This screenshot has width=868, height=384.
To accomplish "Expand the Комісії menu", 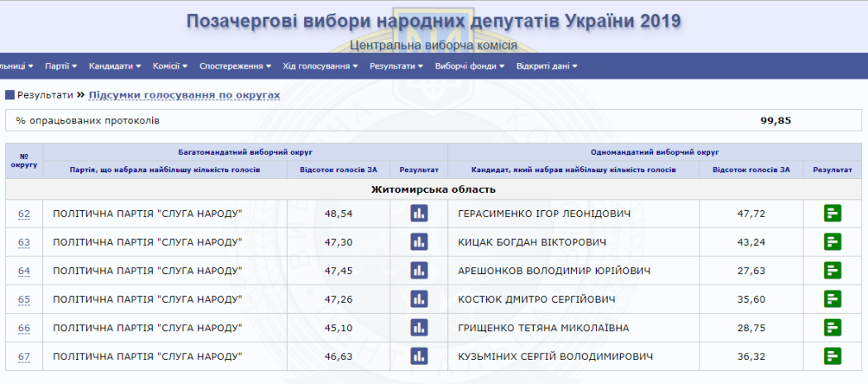I will tap(170, 66).
